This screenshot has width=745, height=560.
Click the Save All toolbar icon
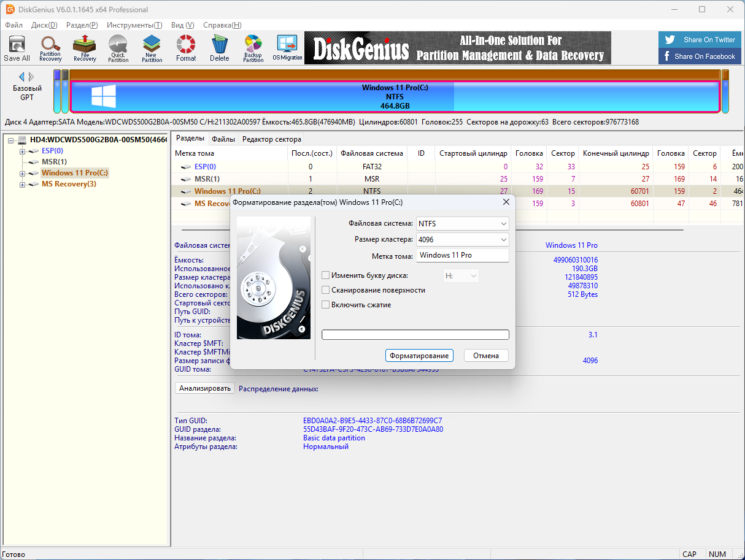coord(17,48)
